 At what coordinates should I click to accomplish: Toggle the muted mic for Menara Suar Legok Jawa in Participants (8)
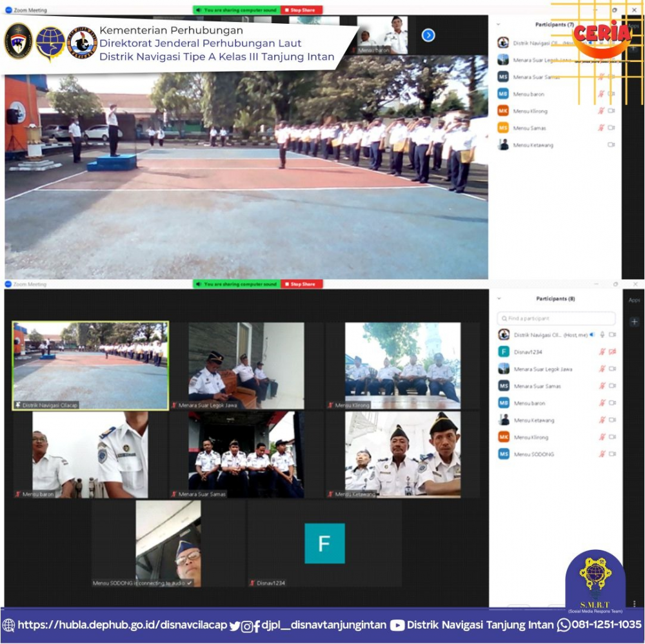[x=602, y=369]
